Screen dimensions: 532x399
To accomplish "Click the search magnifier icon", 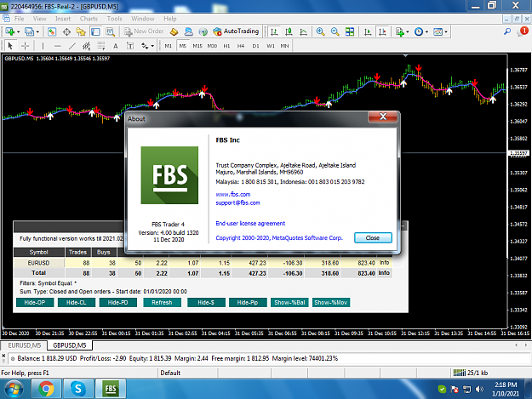I will [x=507, y=31].
